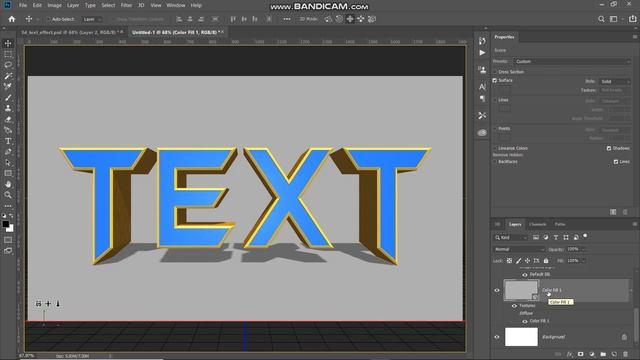This screenshot has height=360, width=640.
Task: Open the Surface Style Solid dropdown
Action: [615, 82]
